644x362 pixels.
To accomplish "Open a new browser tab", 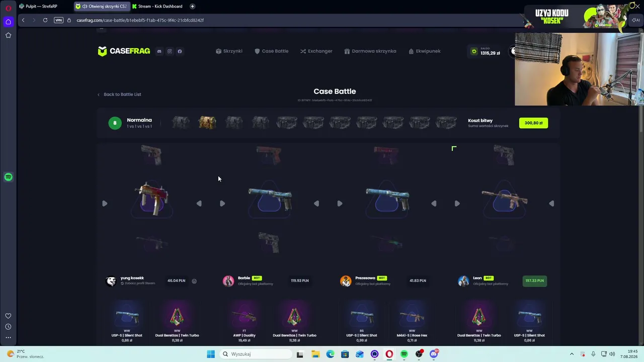I will pyautogui.click(x=192, y=6).
